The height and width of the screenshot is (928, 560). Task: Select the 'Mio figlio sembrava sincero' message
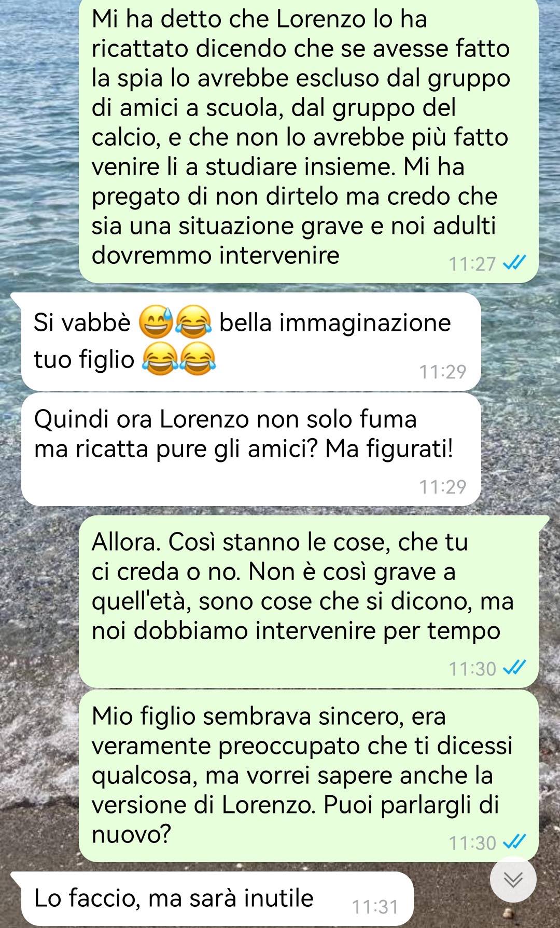pos(309,776)
